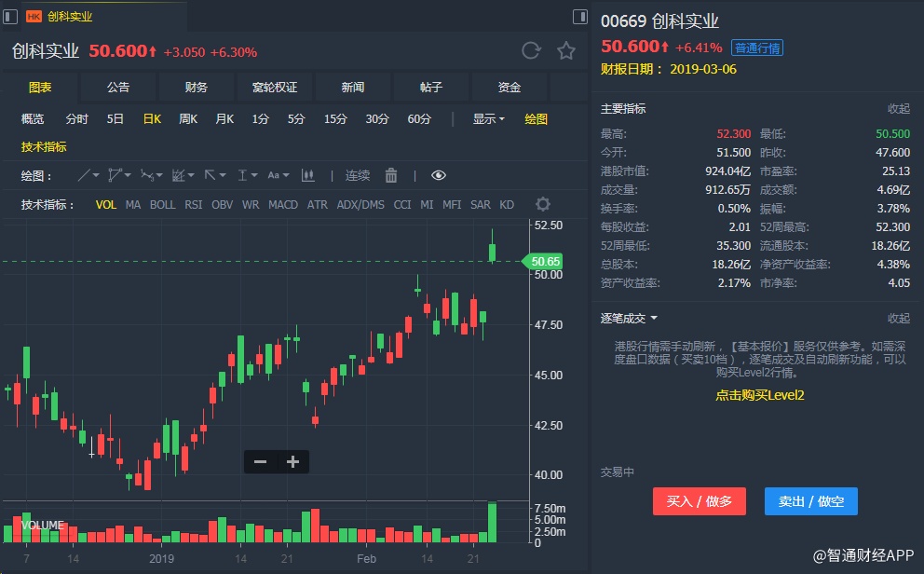Toggle the 绘图 drawing toolbar
The width and height of the screenshot is (924, 574).
tap(536, 119)
